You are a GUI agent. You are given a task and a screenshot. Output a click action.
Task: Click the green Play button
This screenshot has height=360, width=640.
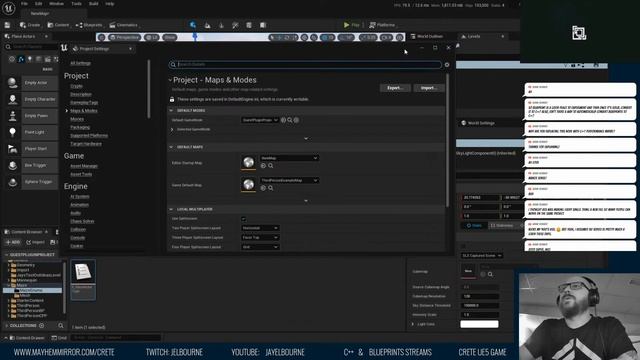pyautogui.click(x=351, y=25)
